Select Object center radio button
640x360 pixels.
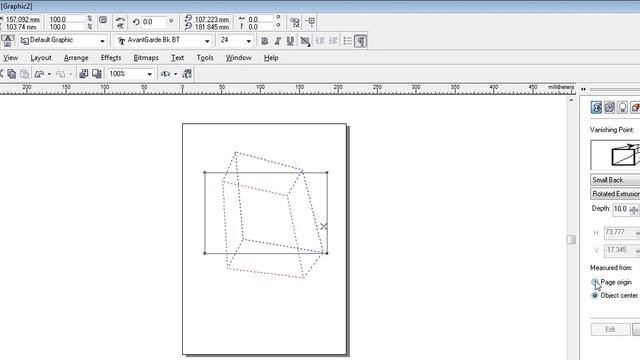[595, 296]
